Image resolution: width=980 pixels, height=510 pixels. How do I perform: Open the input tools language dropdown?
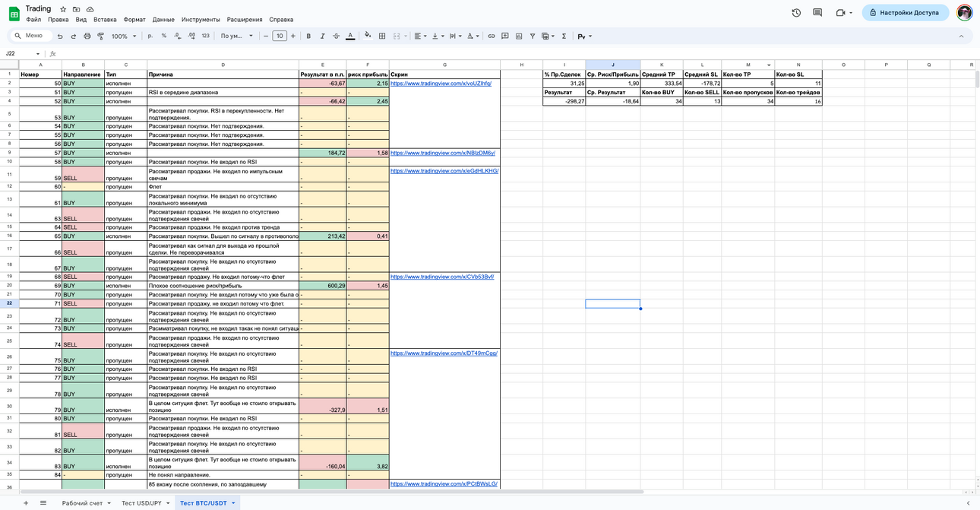[584, 36]
